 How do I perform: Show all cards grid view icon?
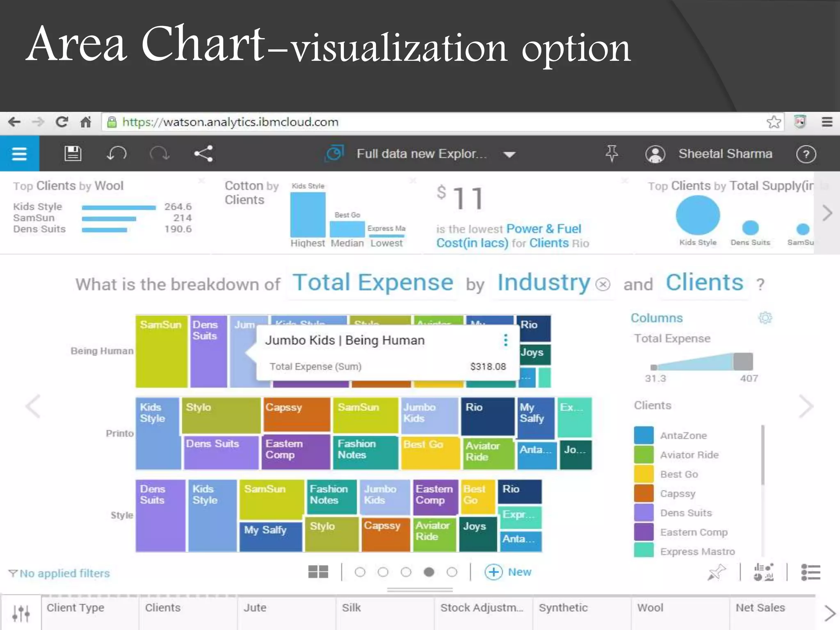coord(318,572)
